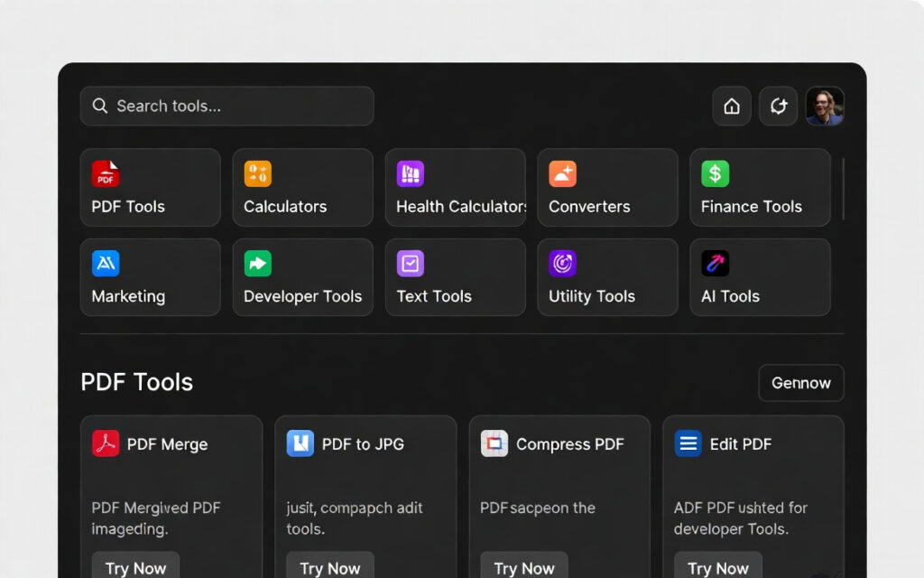
Task: Select the Finance Tools category label
Action: tap(752, 207)
